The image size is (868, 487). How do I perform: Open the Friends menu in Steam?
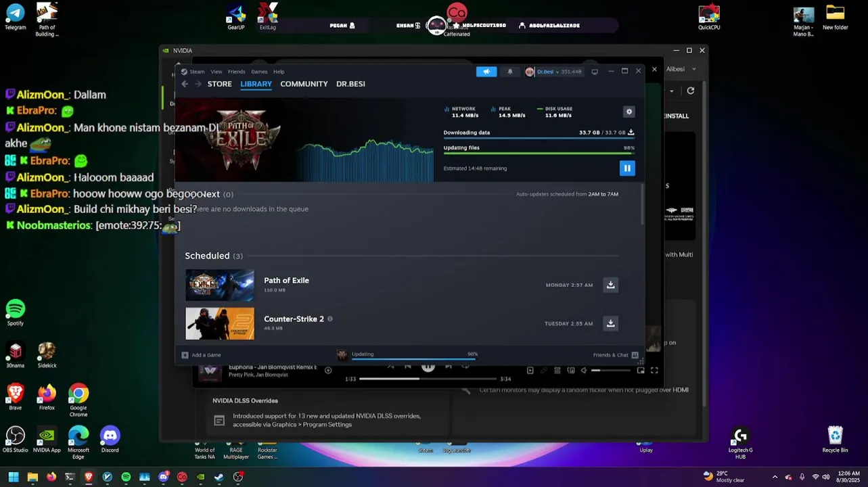point(237,72)
